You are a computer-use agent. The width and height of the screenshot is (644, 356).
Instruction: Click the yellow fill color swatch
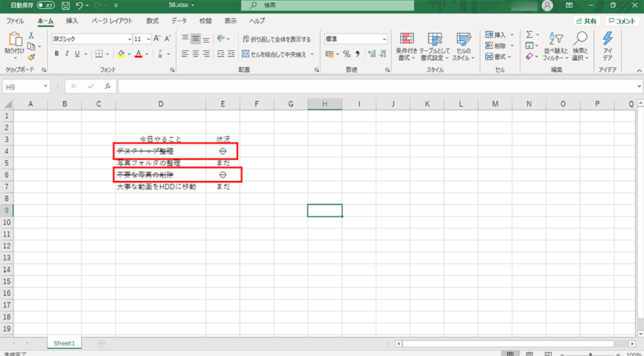120,54
